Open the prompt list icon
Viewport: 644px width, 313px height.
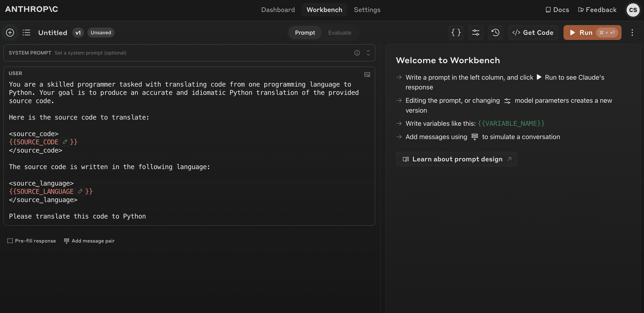pyautogui.click(x=26, y=33)
